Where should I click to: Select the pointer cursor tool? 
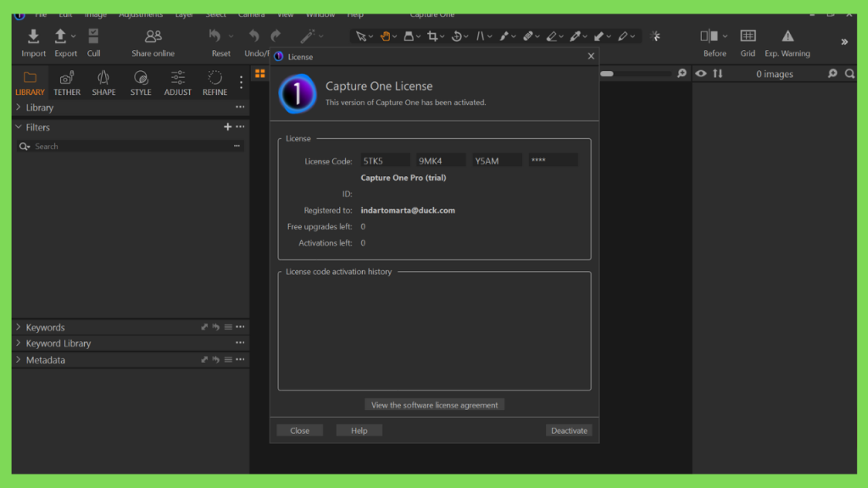(x=361, y=36)
